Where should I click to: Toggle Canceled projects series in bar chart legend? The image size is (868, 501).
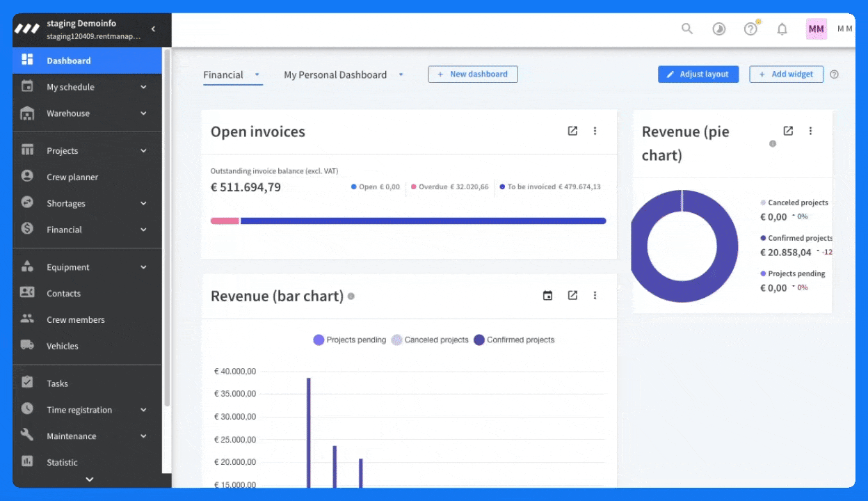click(x=430, y=340)
